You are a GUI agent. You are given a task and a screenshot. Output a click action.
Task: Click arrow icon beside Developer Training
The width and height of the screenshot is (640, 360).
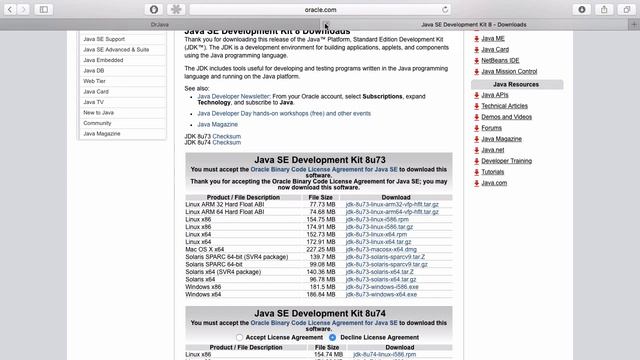pyautogui.click(x=476, y=161)
